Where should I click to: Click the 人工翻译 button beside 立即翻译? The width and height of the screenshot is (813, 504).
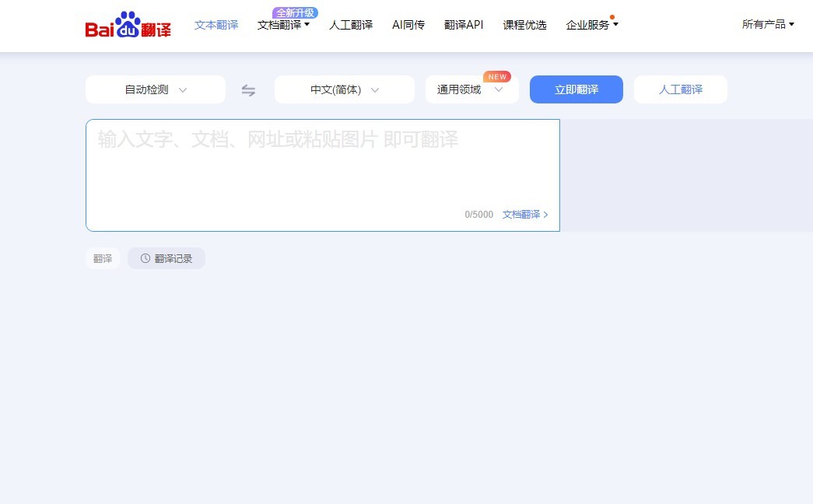(x=680, y=89)
